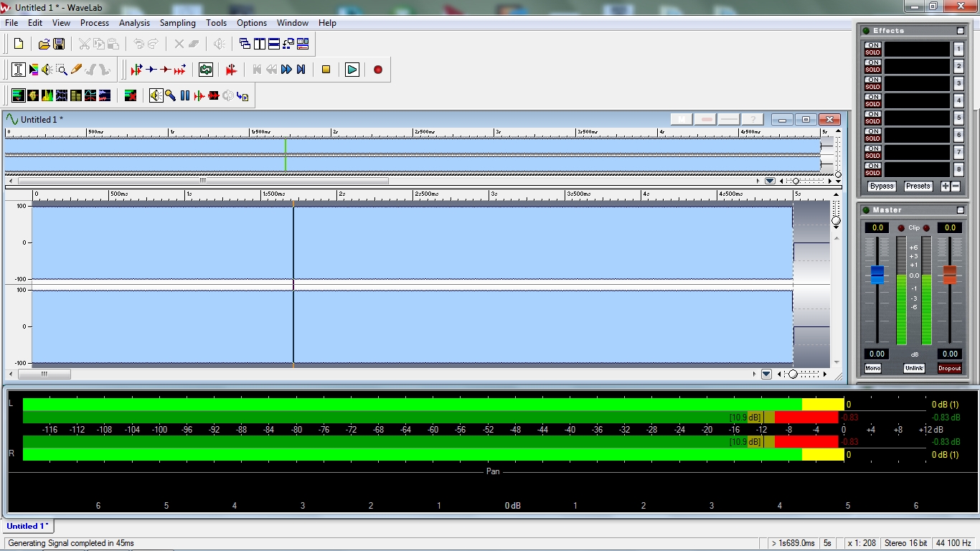This screenshot has height=551, width=980.
Task: Create a new file with the blank page icon
Action: [19, 44]
